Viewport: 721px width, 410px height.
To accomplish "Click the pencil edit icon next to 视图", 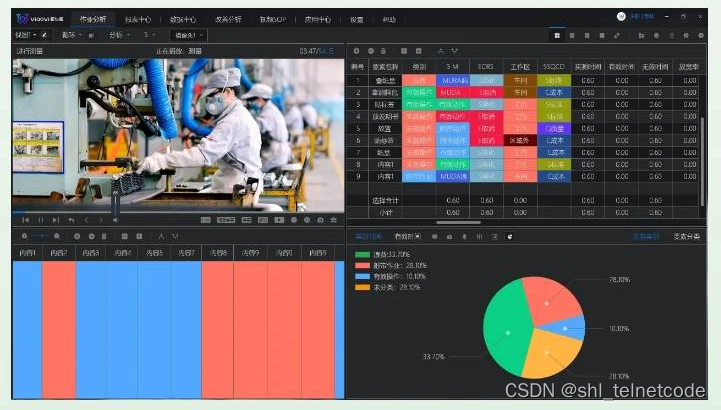I will click(45, 35).
